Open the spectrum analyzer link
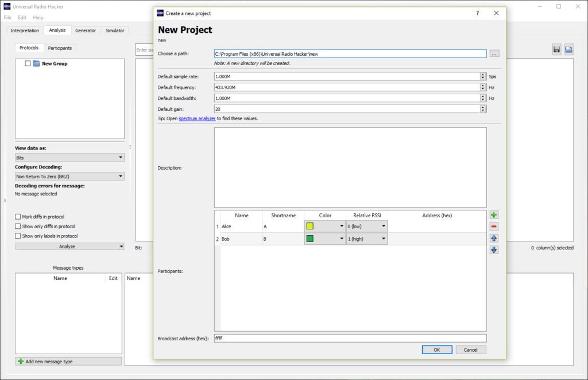 pyautogui.click(x=197, y=118)
